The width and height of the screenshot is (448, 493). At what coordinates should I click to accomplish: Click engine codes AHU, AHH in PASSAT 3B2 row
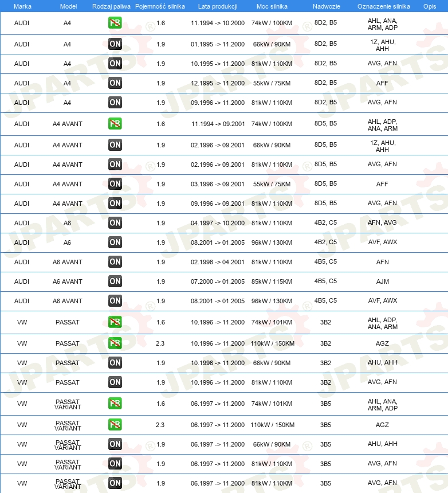click(382, 362)
